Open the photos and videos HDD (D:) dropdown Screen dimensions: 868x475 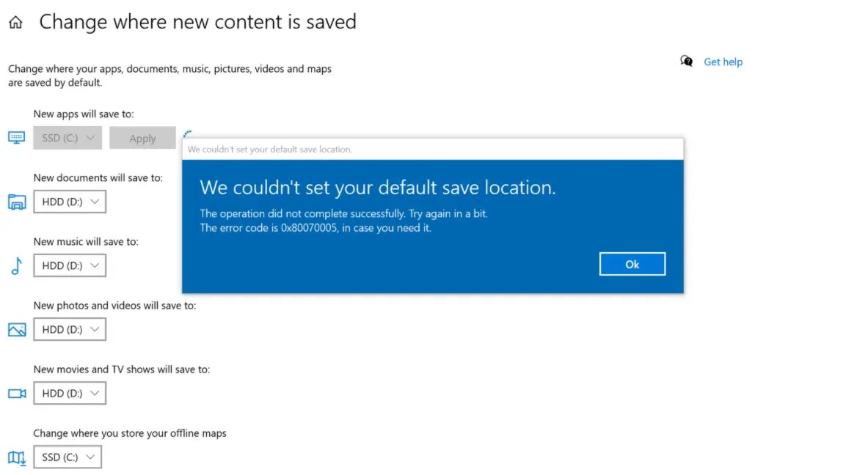click(x=70, y=329)
